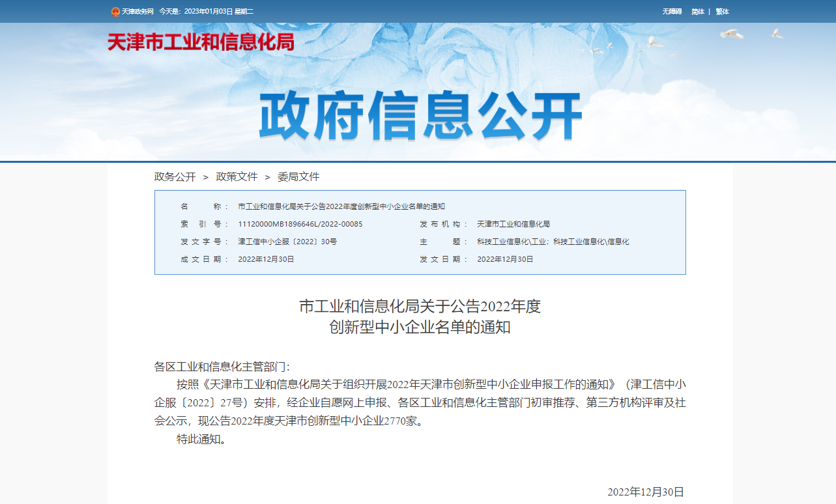Viewport: 836px width, 504px height.
Task: Click the 发布机构 value 天津市工业和信息化局
Action: pyautogui.click(x=513, y=224)
